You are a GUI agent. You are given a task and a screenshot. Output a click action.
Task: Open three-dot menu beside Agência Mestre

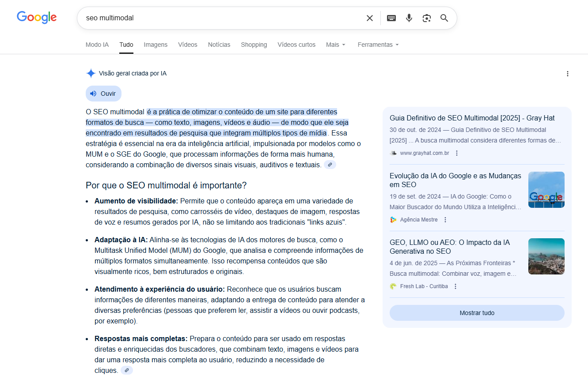445,220
